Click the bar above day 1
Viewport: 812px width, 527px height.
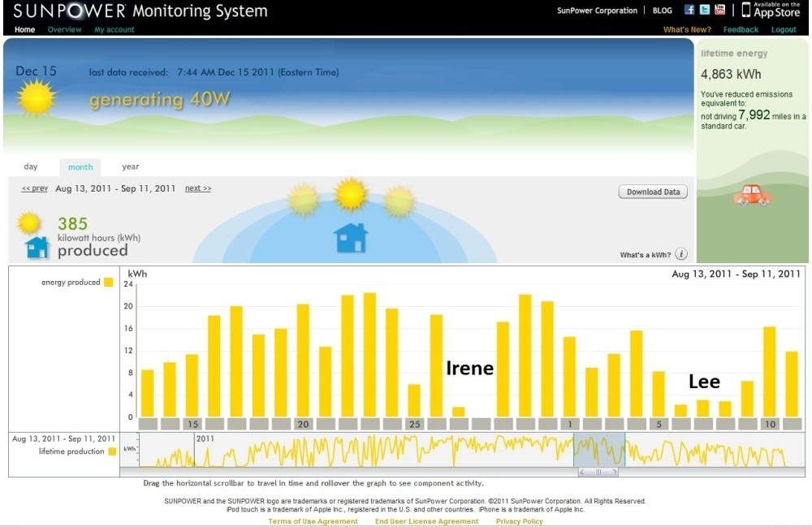click(570, 376)
